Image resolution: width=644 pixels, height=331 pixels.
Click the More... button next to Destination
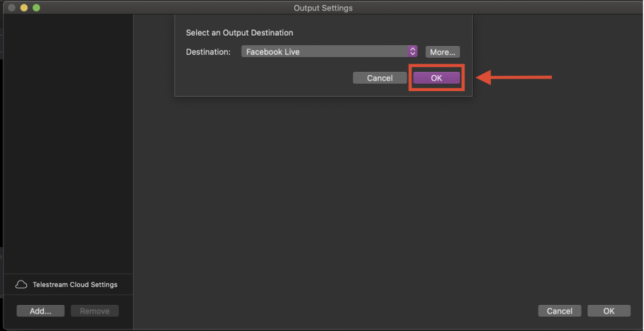pyautogui.click(x=443, y=52)
